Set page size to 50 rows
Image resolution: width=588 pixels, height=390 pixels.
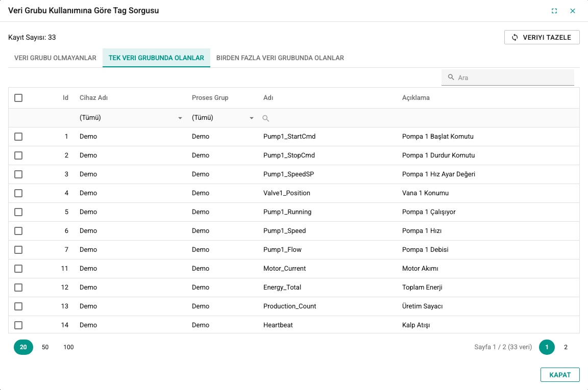45,347
